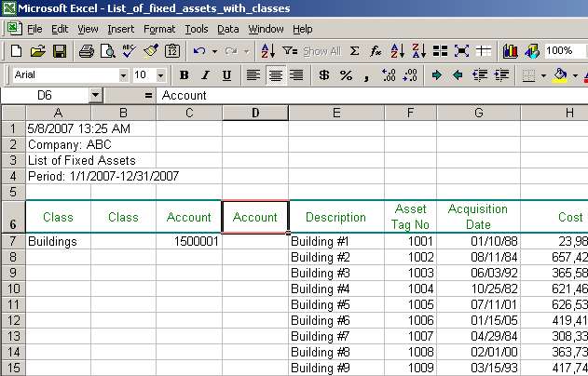Print the sheet with the printer icon

tap(87, 51)
